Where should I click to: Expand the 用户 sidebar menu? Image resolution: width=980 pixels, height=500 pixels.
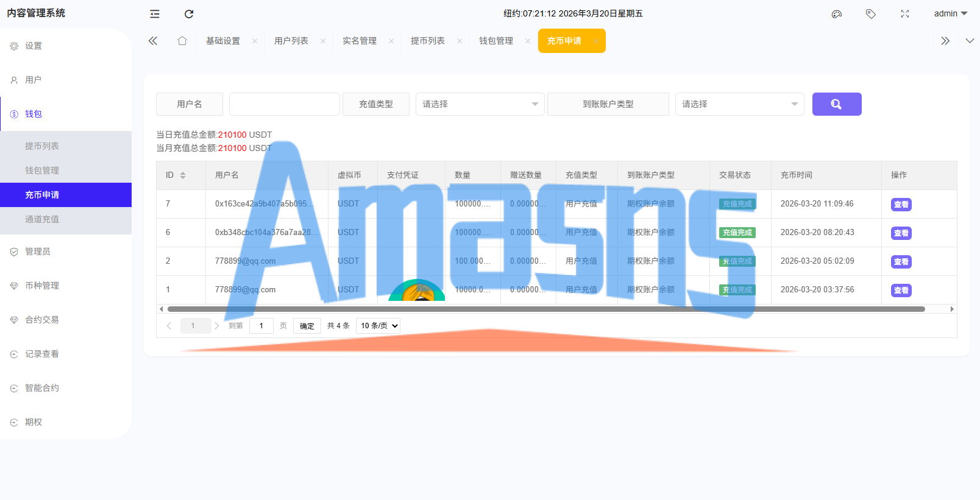coord(66,80)
